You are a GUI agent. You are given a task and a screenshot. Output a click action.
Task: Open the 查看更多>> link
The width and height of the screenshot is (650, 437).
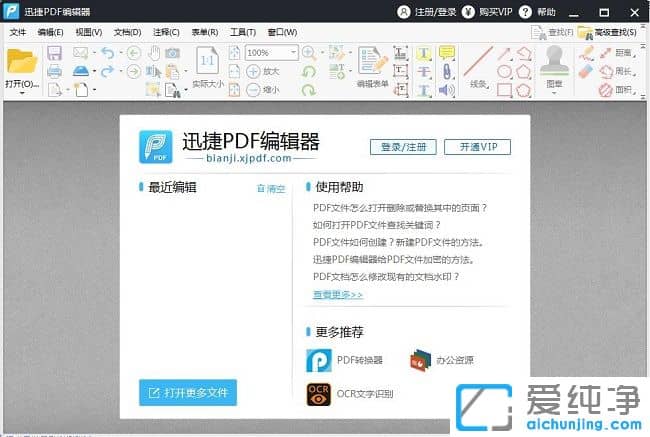(x=338, y=295)
